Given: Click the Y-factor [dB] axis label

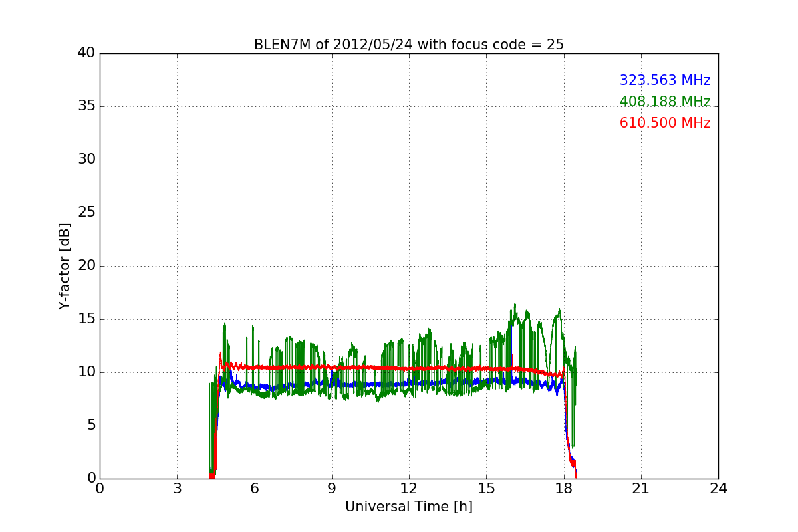Looking at the screenshot, I should coord(65,266).
